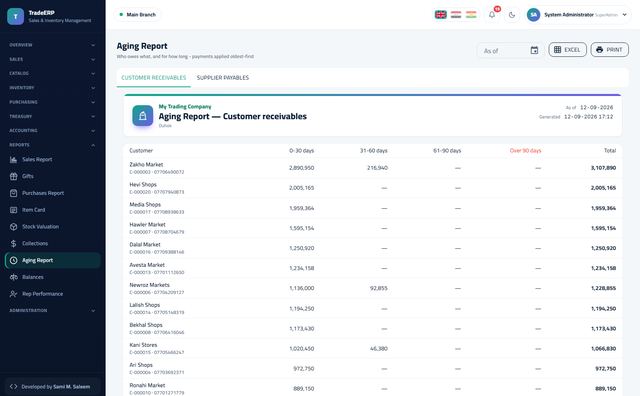The height and width of the screenshot is (396, 640).
Task: Open Purchases Report bag icon
Action: pos(13,193)
